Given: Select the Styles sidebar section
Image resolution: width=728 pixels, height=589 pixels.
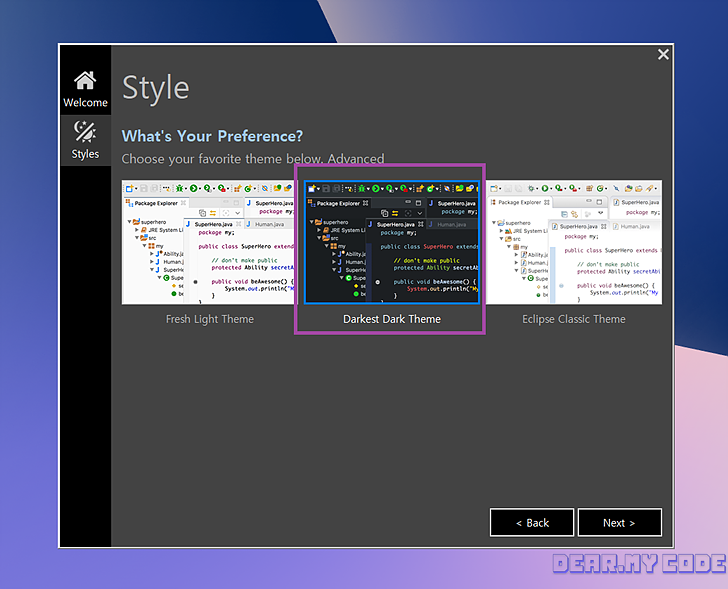Looking at the screenshot, I should point(85,140).
